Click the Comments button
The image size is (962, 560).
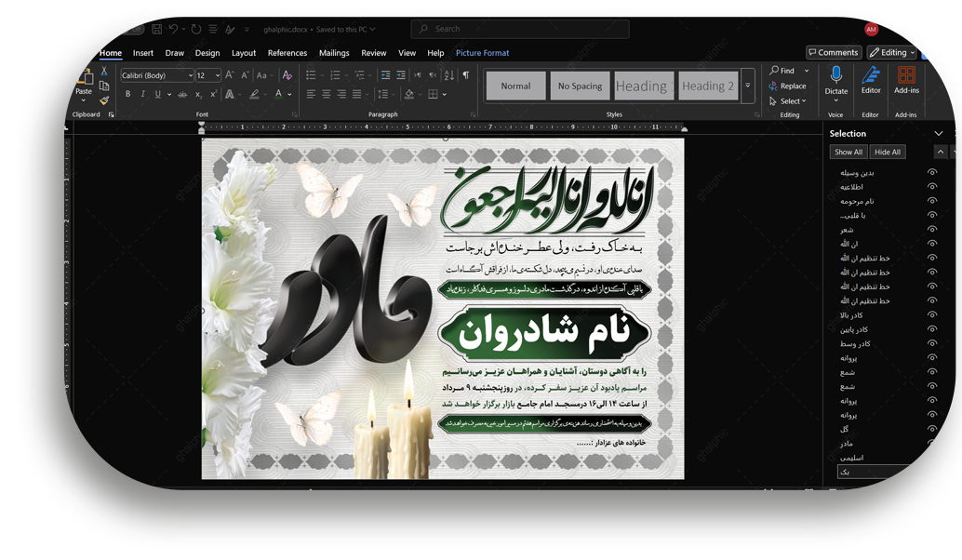833,53
